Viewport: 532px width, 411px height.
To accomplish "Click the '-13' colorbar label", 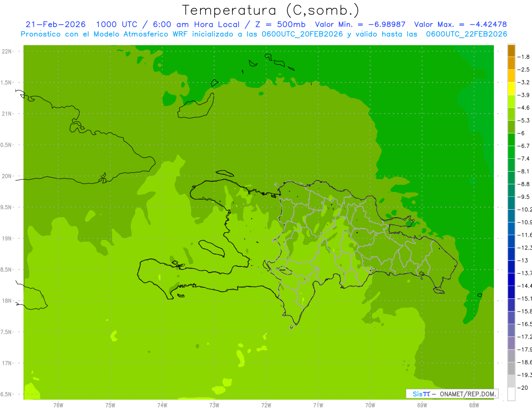I will [x=523, y=260].
